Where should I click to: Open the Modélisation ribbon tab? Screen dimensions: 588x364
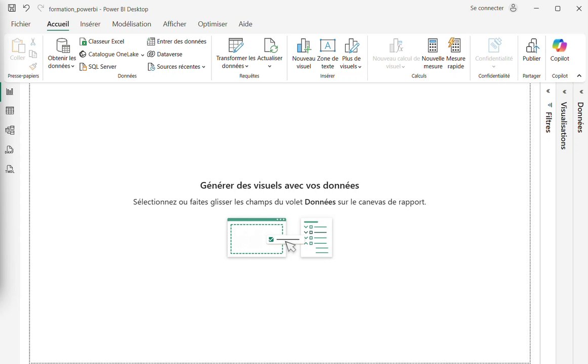[x=132, y=24]
